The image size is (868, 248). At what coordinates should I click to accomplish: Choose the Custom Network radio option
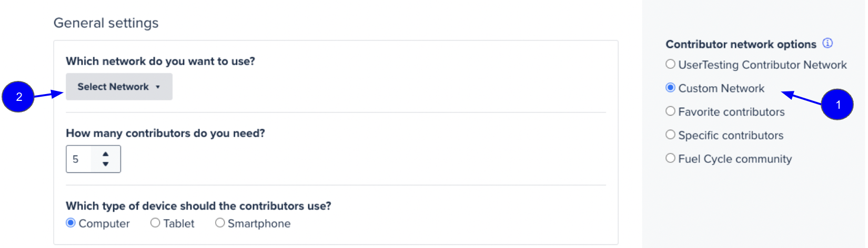[x=670, y=88]
